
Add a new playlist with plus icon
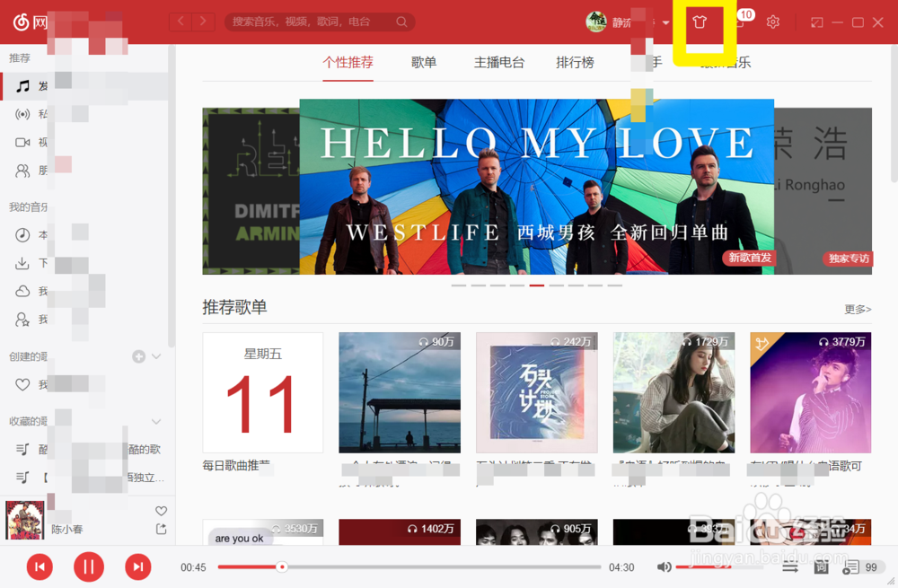click(x=138, y=356)
